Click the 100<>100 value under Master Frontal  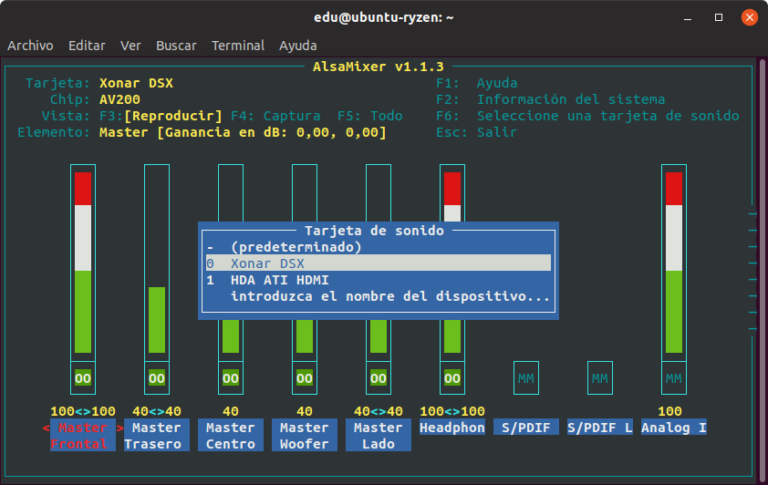pyautogui.click(x=83, y=411)
